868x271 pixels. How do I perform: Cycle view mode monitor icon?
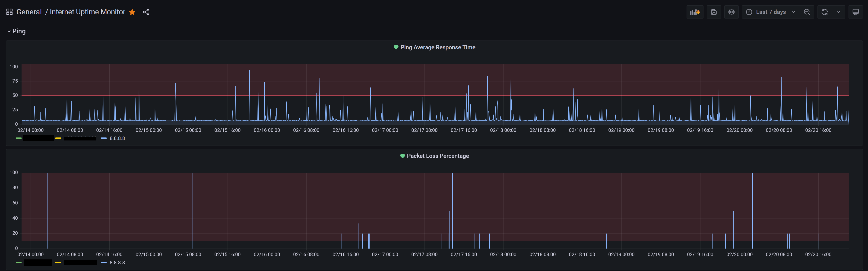pos(855,12)
